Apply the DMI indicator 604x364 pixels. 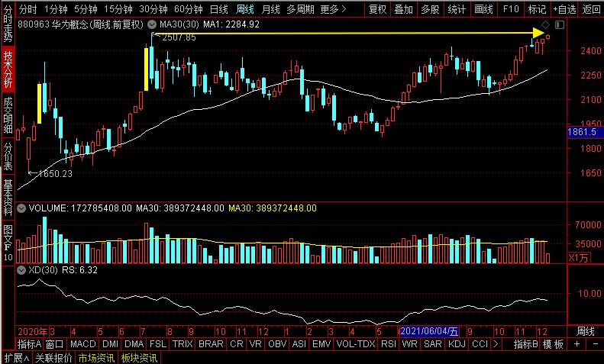tap(111, 344)
